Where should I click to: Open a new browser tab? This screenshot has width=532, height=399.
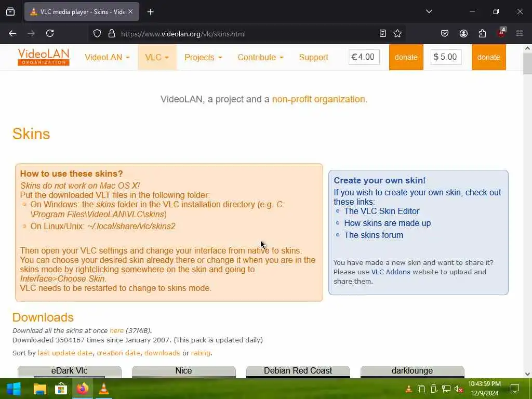point(150,12)
